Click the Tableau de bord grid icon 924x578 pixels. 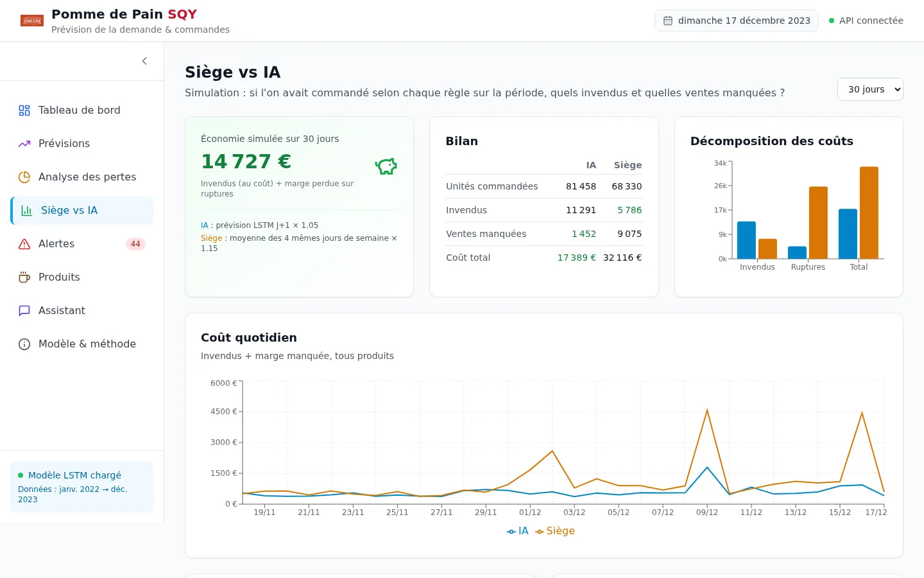coord(24,110)
